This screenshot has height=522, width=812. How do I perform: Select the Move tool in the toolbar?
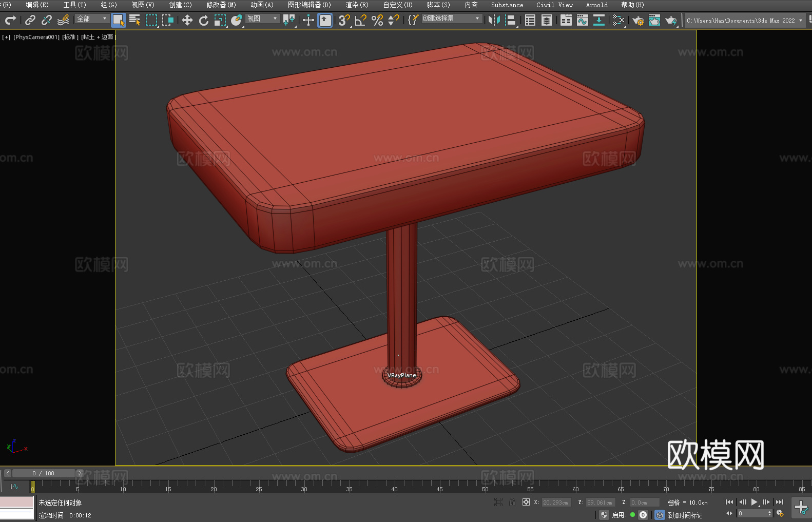pos(187,20)
